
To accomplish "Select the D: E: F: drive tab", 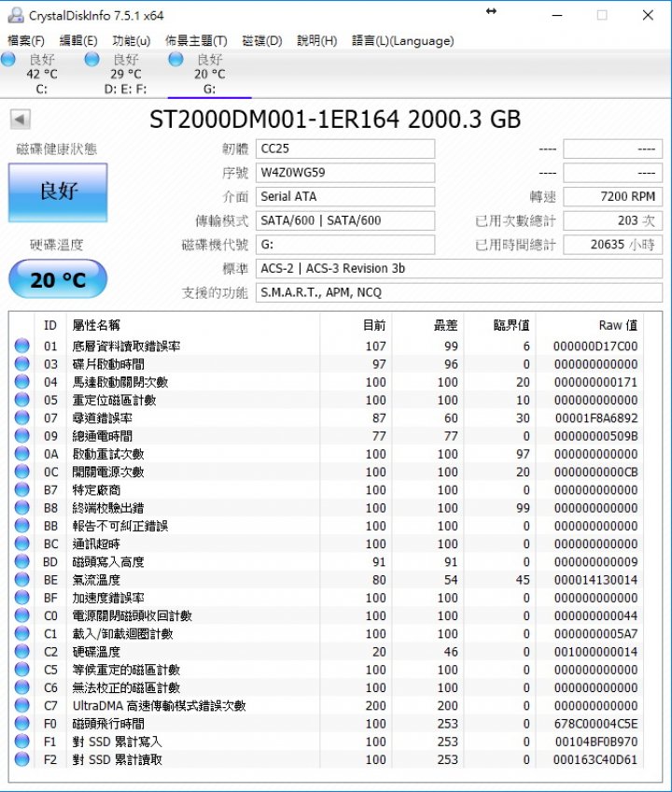I will (x=125, y=74).
